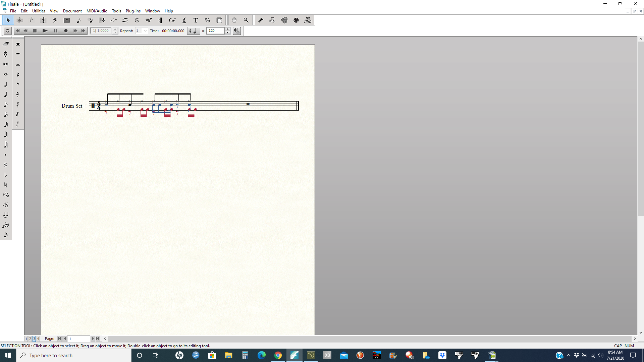Open tempo note duration selector
The image size is (644, 362).
click(x=193, y=31)
